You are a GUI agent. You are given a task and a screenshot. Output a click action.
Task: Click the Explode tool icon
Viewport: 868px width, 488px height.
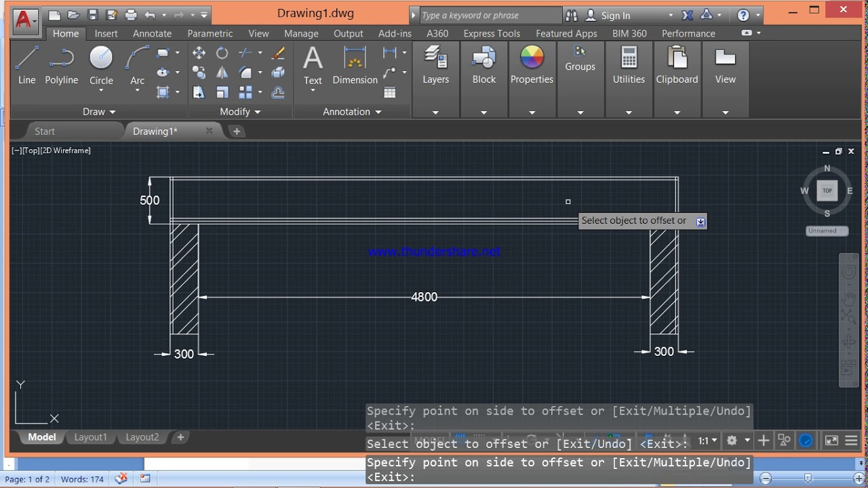click(278, 73)
